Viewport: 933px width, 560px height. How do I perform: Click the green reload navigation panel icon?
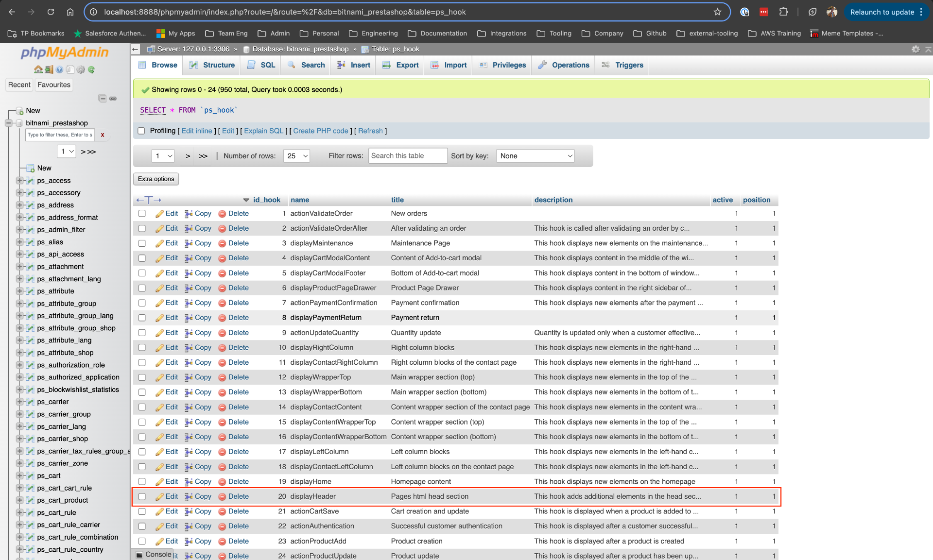click(x=91, y=69)
